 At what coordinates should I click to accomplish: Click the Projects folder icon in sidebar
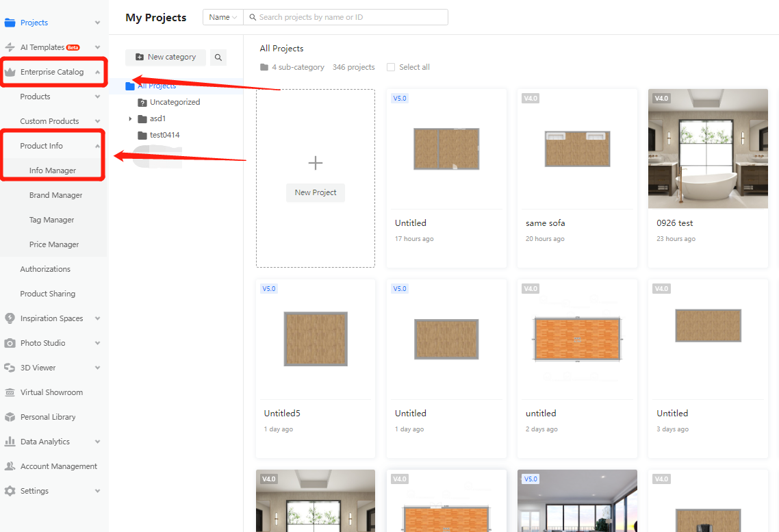pos(10,23)
